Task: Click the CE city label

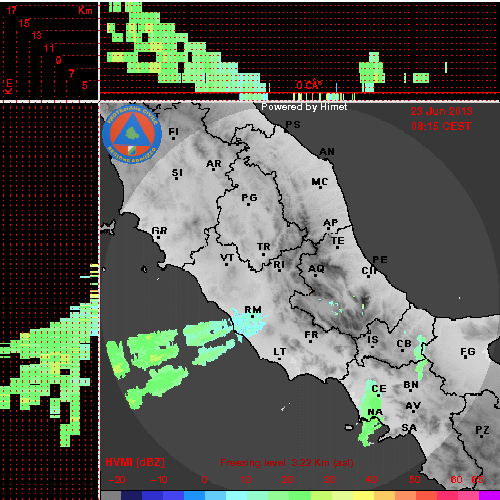Action: click(x=379, y=389)
